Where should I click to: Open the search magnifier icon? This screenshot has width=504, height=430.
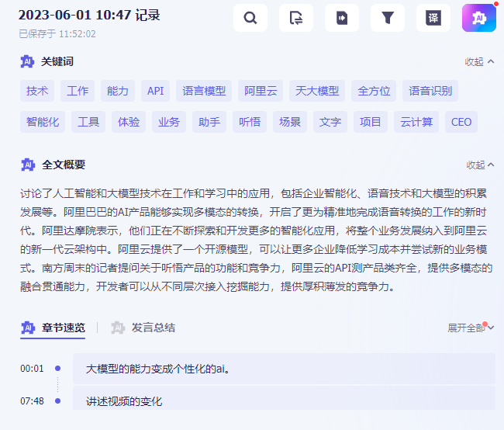point(250,18)
